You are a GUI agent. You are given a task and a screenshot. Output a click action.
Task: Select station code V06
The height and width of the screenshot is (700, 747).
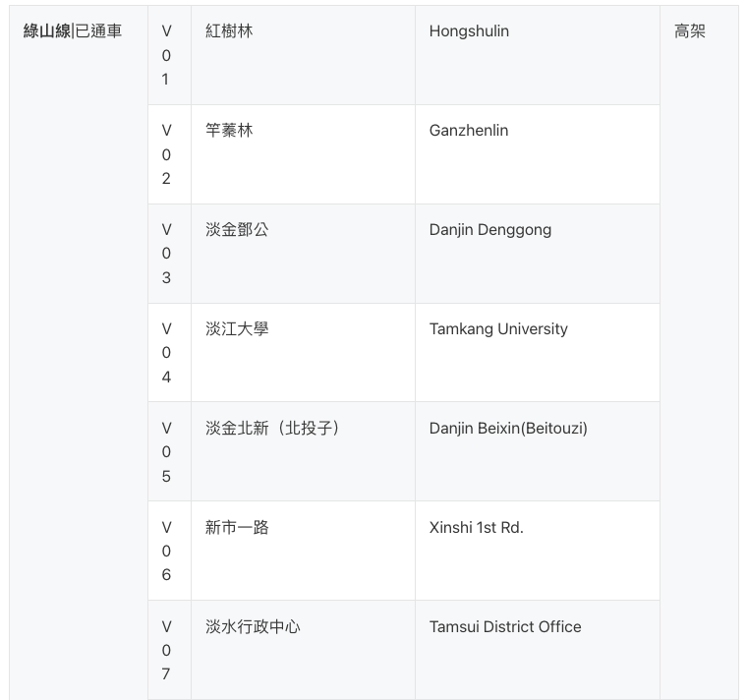(167, 552)
